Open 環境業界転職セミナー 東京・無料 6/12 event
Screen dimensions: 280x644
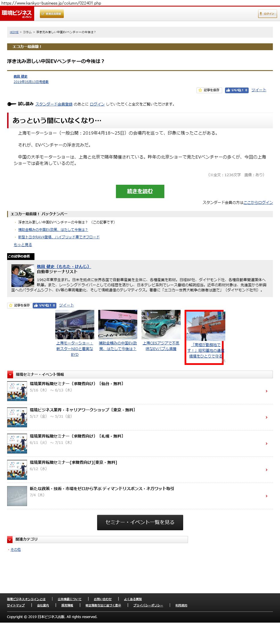coord(73,462)
